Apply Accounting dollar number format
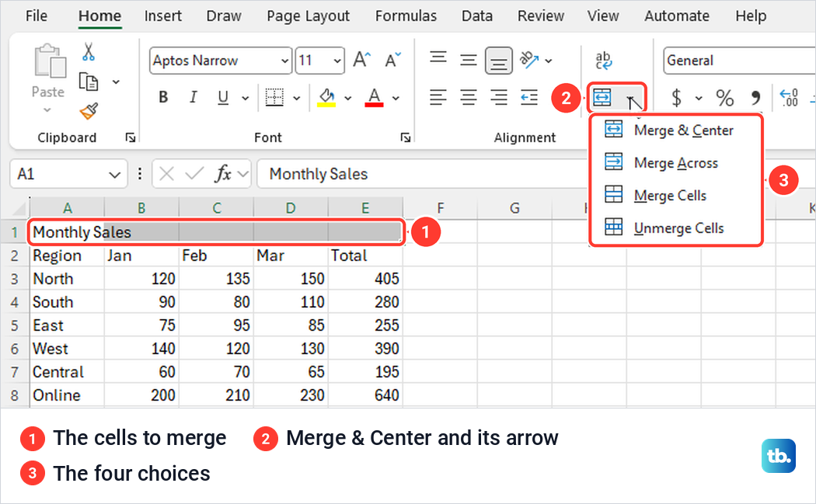Viewport: 816px width, 504px height. (x=677, y=97)
